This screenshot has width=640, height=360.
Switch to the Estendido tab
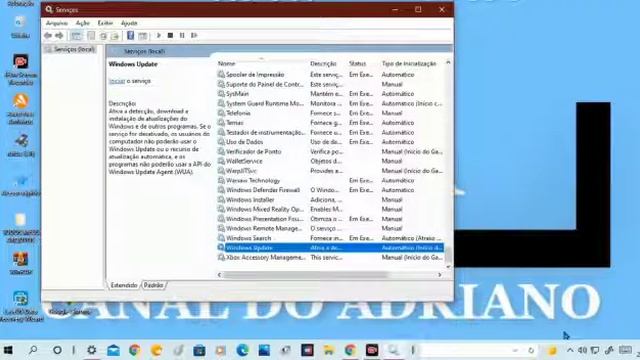click(124, 285)
